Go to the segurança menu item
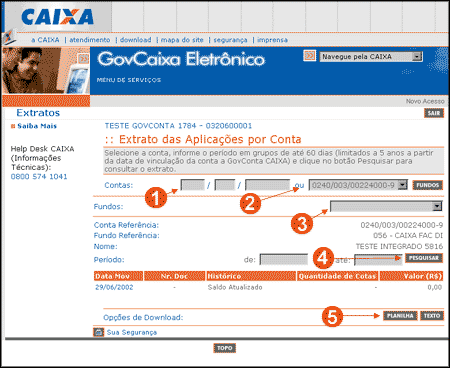The height and width of the screenshot is (368, 450). [230, 40]
